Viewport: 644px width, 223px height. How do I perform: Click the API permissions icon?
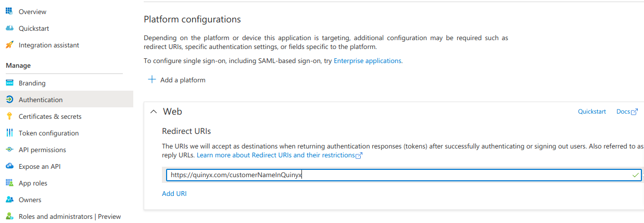[x=9, y=150]
